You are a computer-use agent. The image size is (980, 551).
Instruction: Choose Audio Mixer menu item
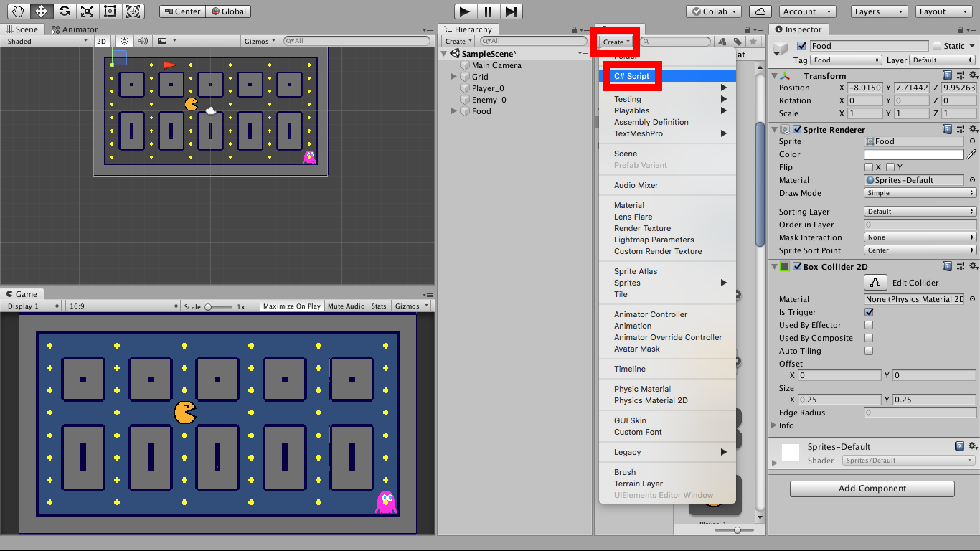(667, 185)
